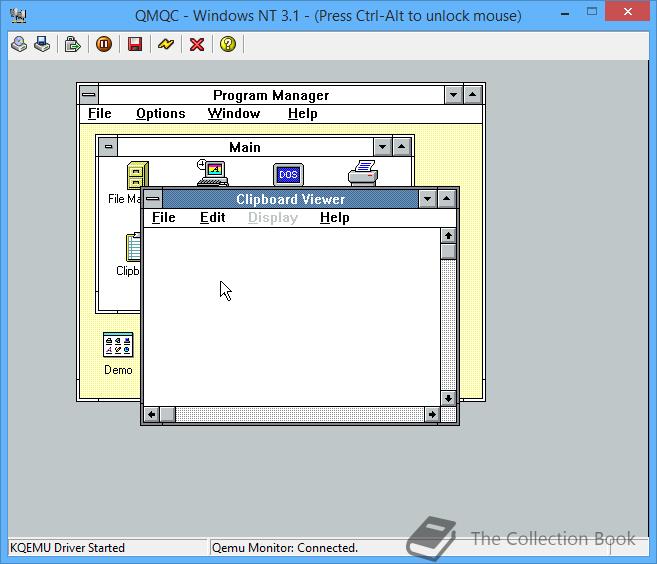Maximize the Clipboard Viewer window

(x=447, y=199)
